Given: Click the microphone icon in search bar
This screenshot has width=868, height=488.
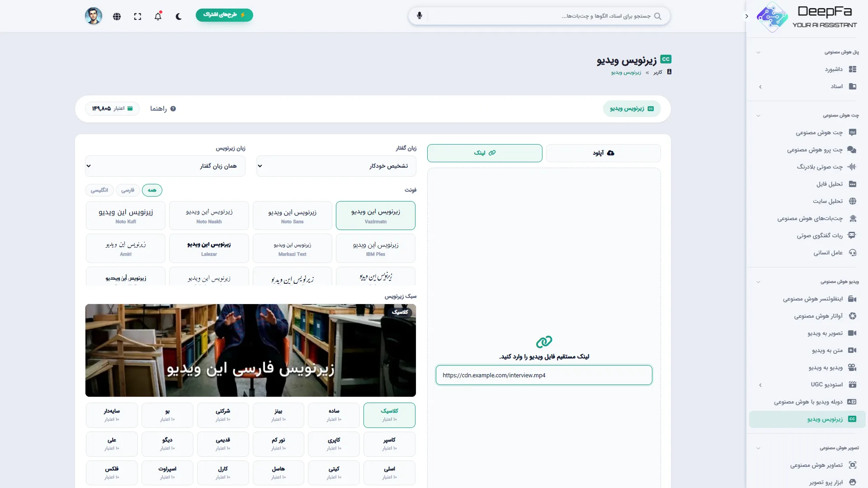Looking at the screenshot, I should click(x=420, y=16).
